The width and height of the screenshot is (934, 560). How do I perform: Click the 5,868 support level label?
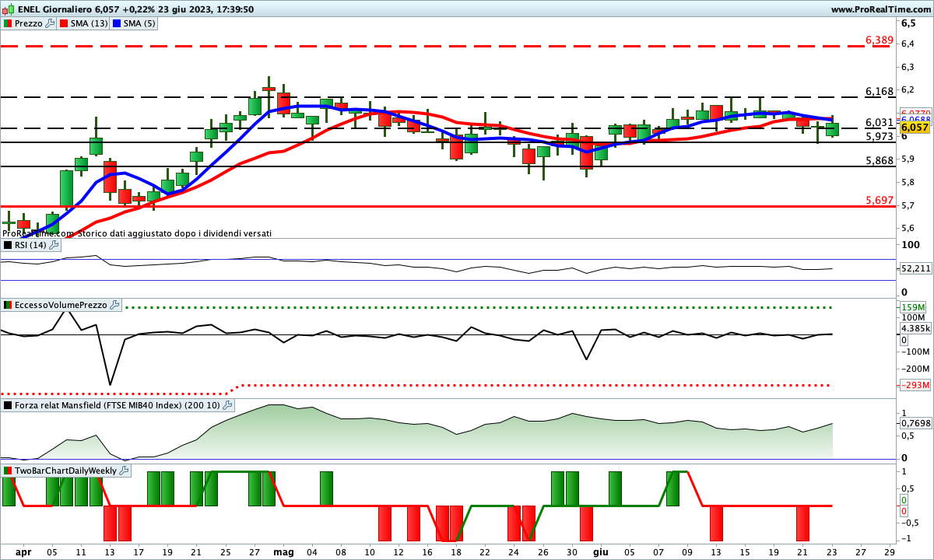(880, 161)
